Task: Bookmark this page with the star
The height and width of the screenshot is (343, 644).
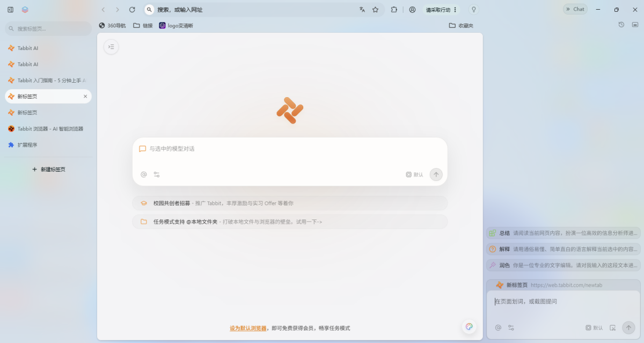Action: (376, 10)
